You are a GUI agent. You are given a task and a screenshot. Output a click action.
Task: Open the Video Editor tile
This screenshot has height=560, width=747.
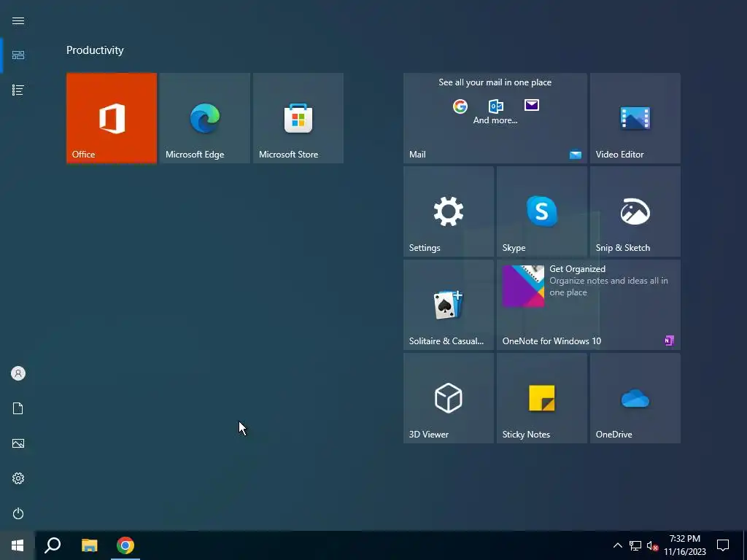pos(635,118)
